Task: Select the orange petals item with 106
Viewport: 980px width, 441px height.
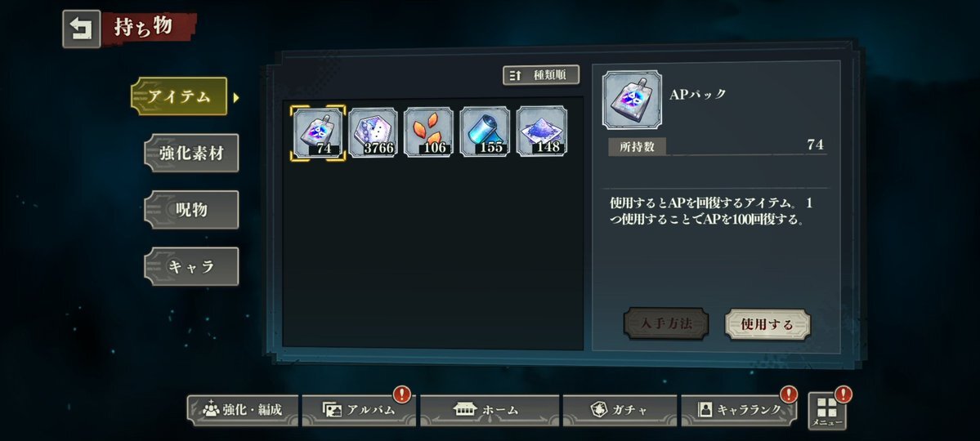Action: [429, 131]
